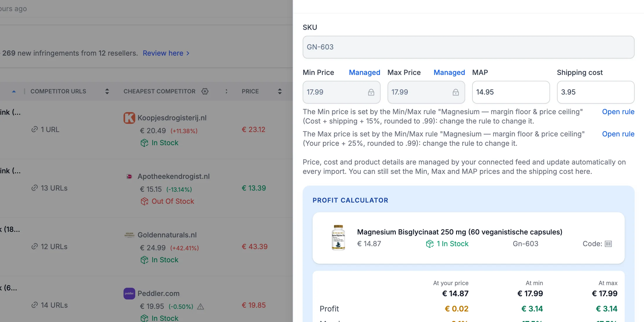
Task: Click the link icon beside 12 URLs
Action: tap(35, 246)
